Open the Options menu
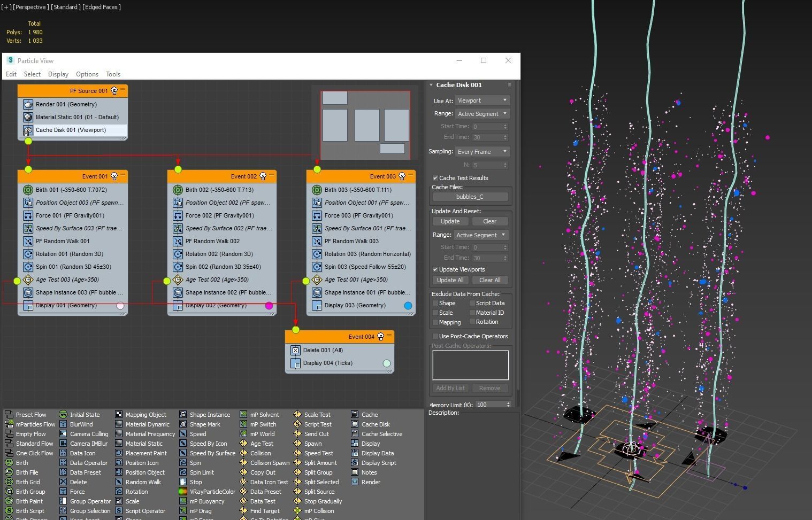Viewport: 812px width, 520px height. 87,74
